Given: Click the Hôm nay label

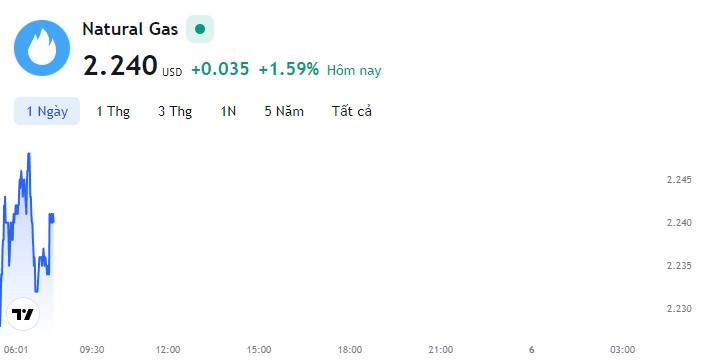Looking at the screenshot, I should (x=354, y=71).
